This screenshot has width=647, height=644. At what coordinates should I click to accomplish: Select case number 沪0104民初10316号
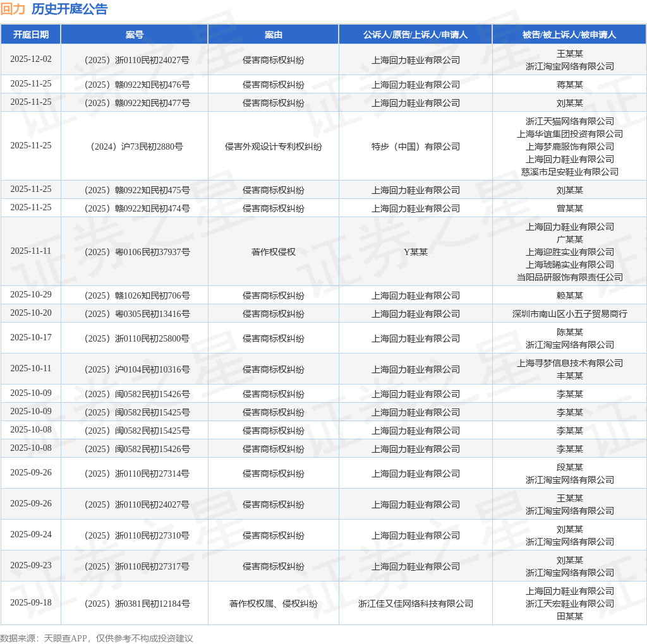[137, 369]
